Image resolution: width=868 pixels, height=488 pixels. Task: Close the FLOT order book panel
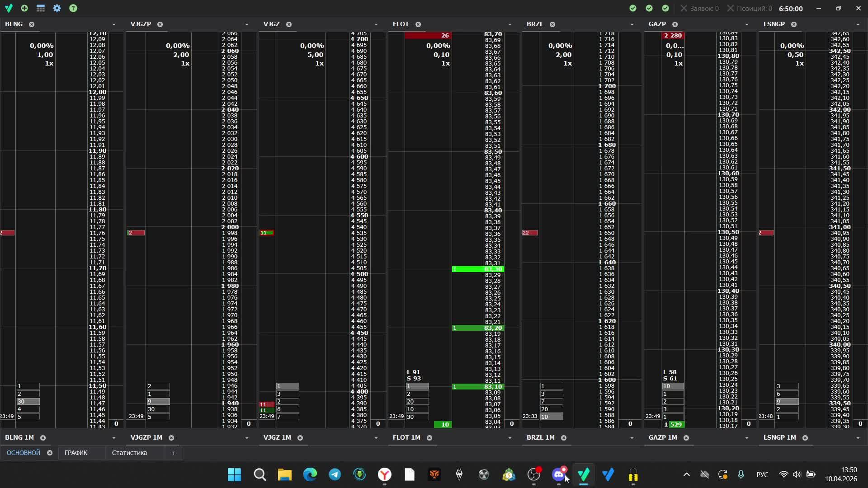[418, 24]
